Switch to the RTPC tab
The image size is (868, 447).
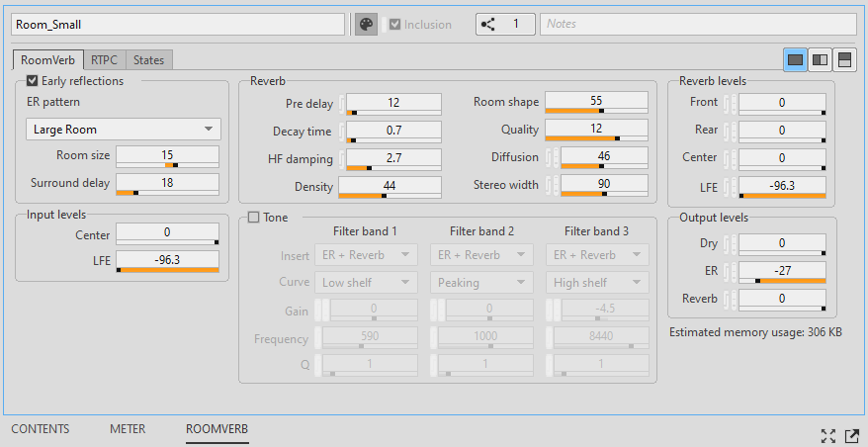tap(104, 60)
